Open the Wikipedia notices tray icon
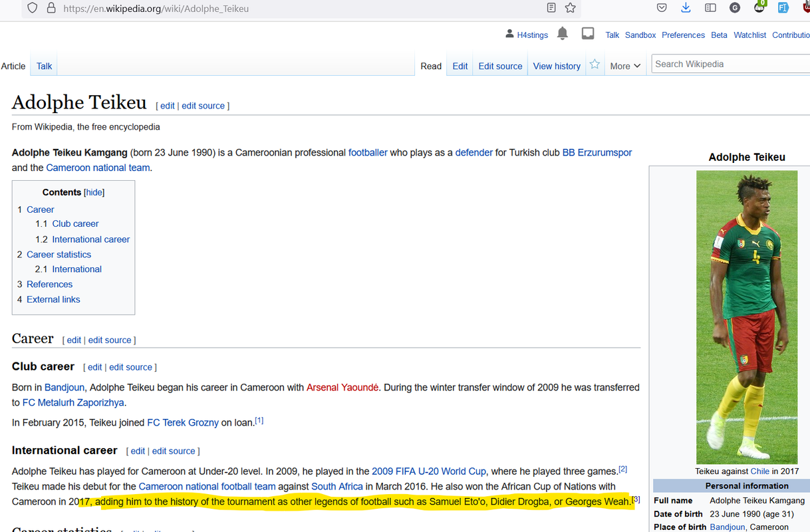The height and width of the screenshot is (532, 810). 588,33
